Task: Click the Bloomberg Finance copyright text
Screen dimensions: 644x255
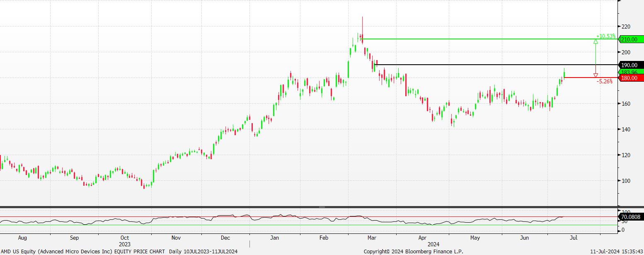Action: (413, 251)
